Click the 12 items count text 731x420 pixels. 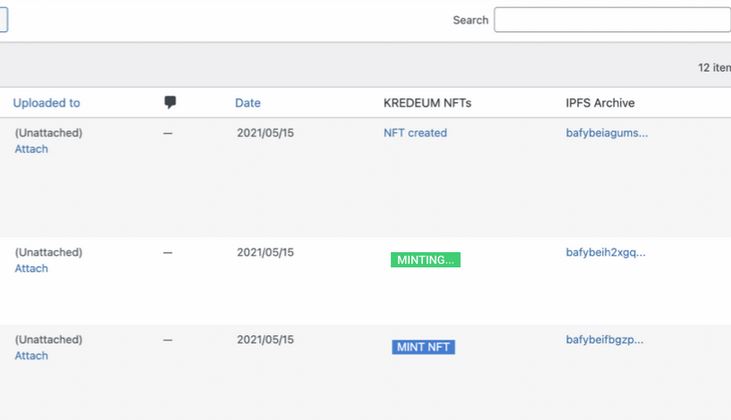click(x=714, y=68)
